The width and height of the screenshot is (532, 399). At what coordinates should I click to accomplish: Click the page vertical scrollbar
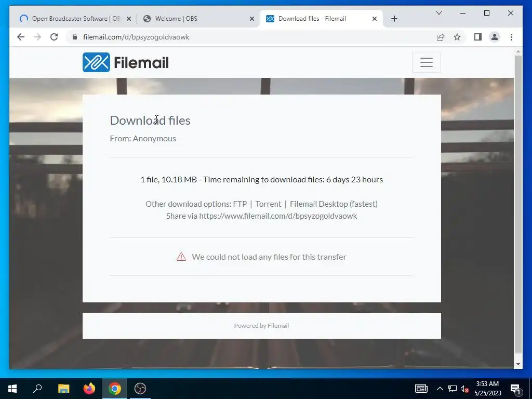click(518, 204)
